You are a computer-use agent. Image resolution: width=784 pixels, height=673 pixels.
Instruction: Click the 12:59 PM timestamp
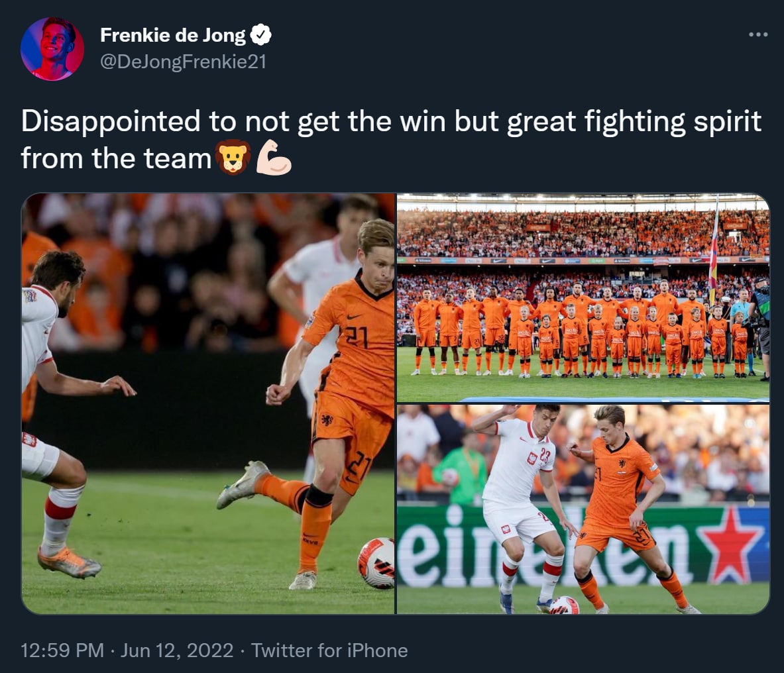(x=62, y=650)
